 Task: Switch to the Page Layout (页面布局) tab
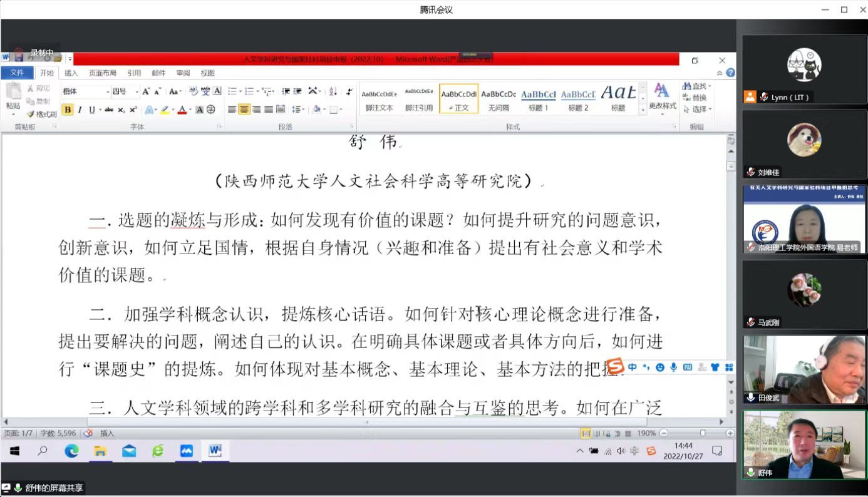(x=103, y=73)
